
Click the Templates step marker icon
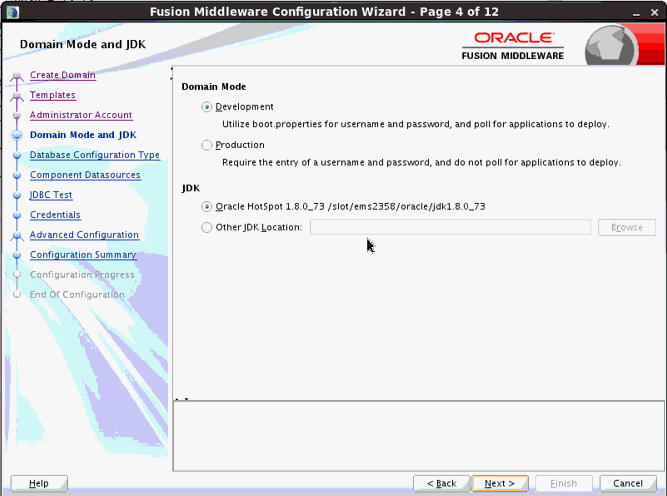point(17,96)
